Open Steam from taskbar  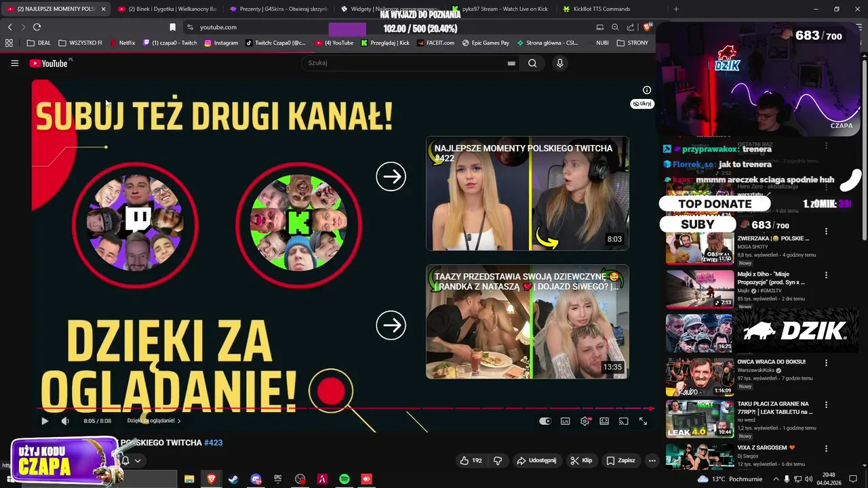pos(233,479)
